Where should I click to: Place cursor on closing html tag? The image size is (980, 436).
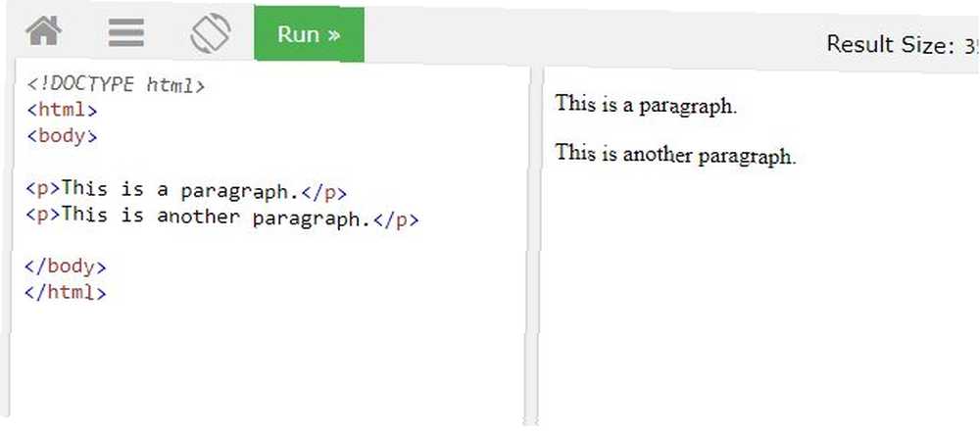(x=66, y=292)
